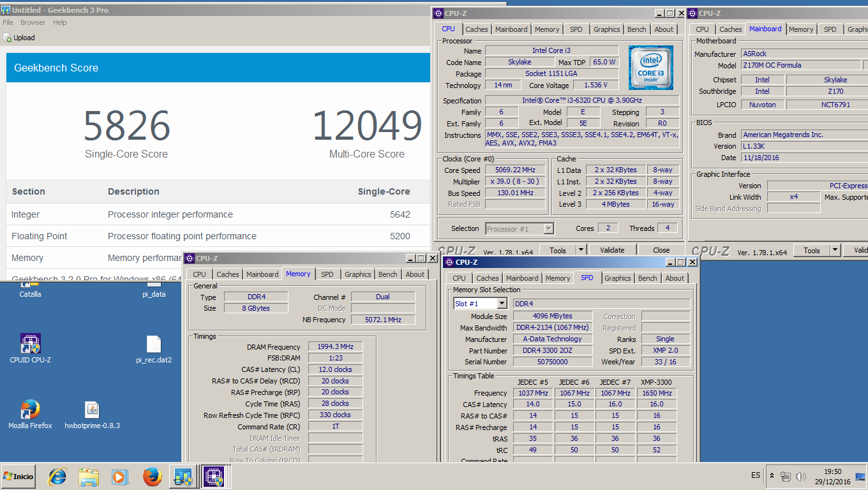Click BIOS version L1.33K field
The image size is (868, 490).
coord(804,146)
